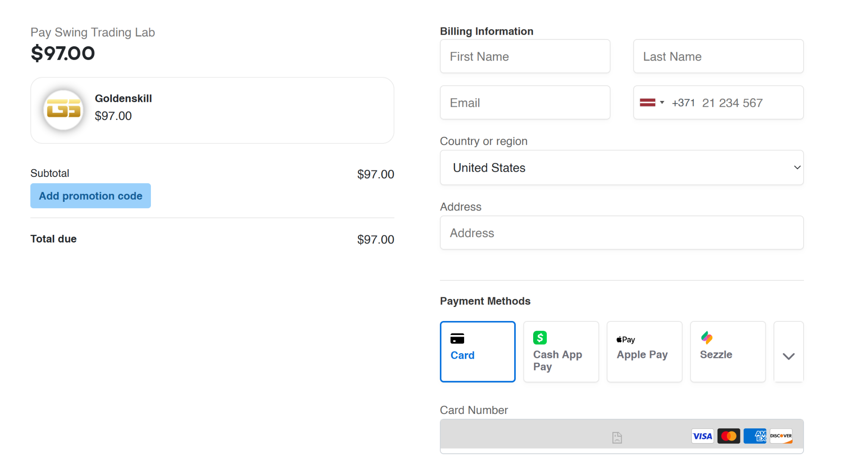Click the Total due $97.00 amount
This screenshot has width=868, height=469.
tap(376, 240)
